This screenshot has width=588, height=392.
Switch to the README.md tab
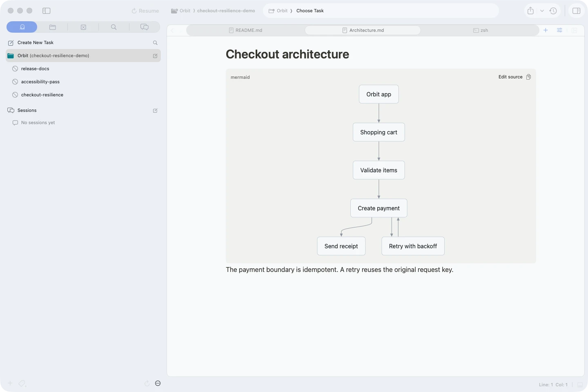pyautogui.click(x=245, y=30)
